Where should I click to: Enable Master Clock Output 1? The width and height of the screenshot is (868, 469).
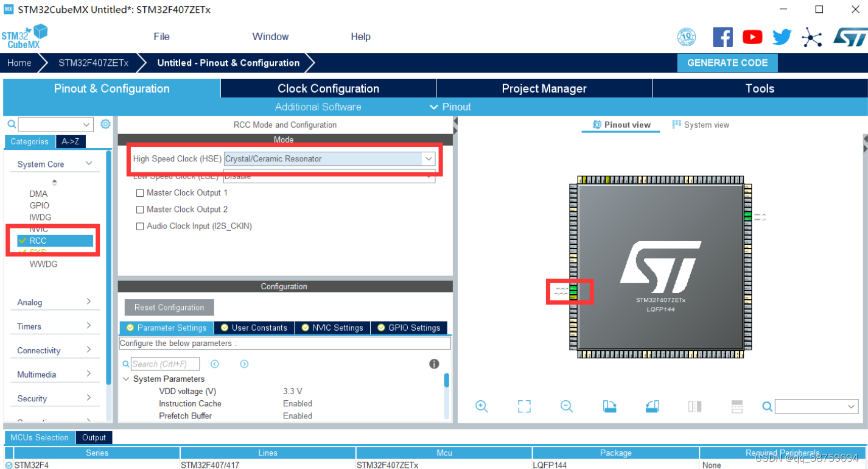click(140, 192)
